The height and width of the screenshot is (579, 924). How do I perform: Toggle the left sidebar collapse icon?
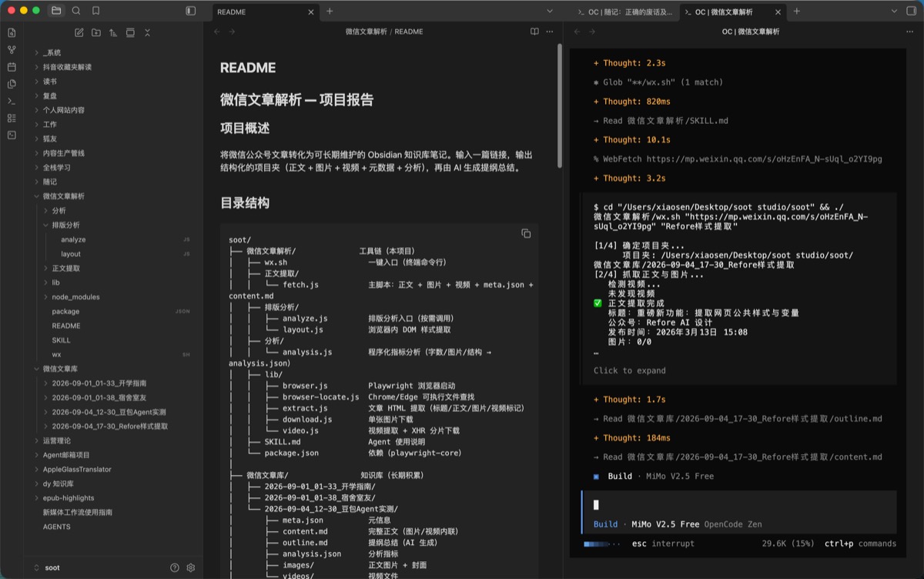click(x=191, y=11)
